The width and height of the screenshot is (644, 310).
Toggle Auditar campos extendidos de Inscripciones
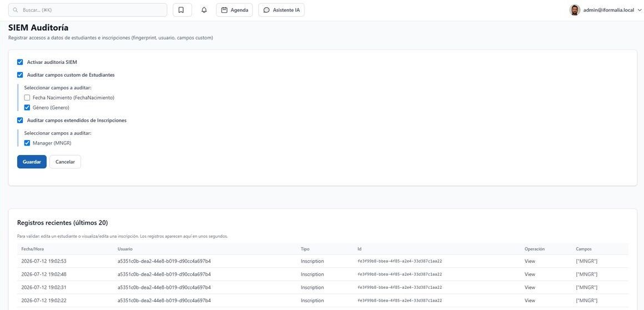tap(20, 121)
